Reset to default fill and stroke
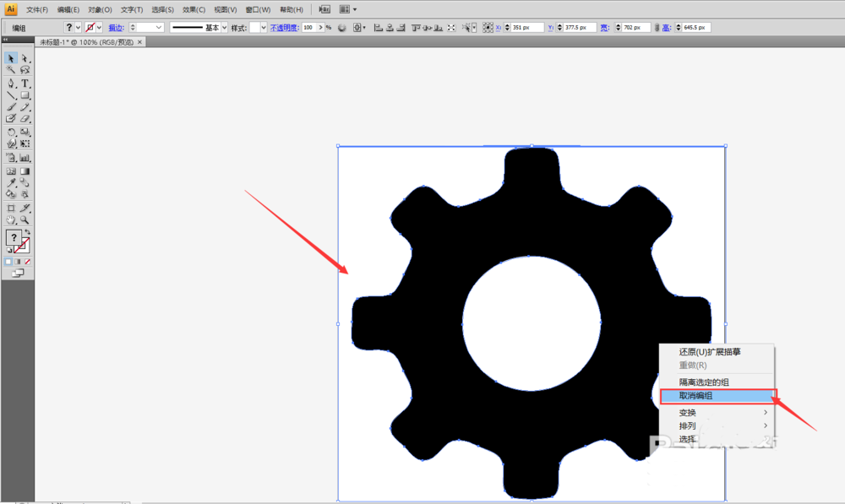Image resolution: width=845 pixels, height=504 pixels. [9, 250]
